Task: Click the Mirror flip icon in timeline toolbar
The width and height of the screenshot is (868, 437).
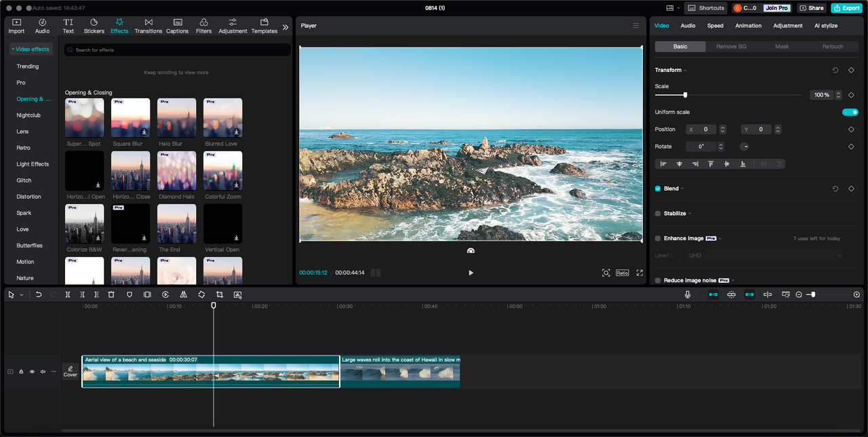Action: (183, 294)
